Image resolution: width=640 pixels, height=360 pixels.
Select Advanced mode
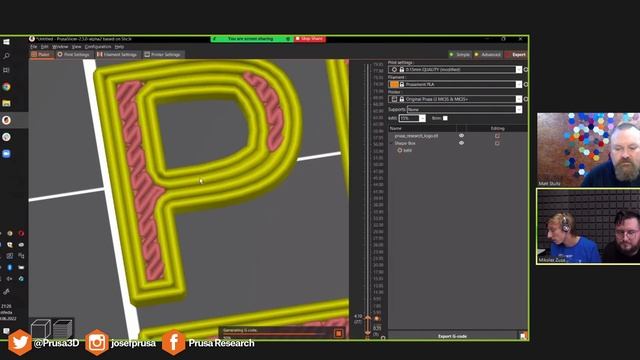pyautogui.click(x=487, y=54)
